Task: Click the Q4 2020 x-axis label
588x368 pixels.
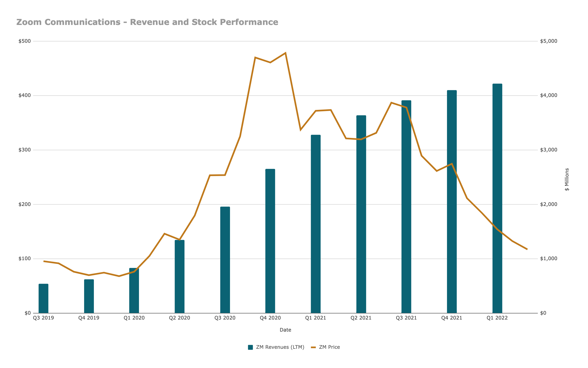Action: pos(270,318)
